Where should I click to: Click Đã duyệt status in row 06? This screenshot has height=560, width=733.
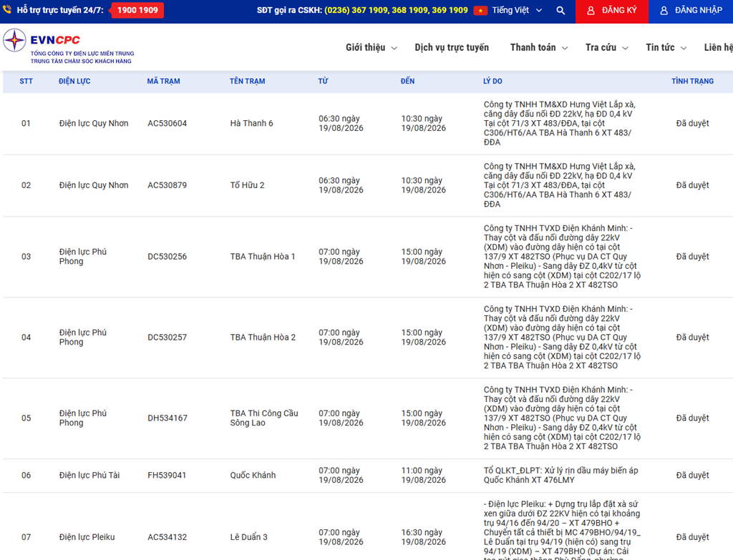coord(692,475)
